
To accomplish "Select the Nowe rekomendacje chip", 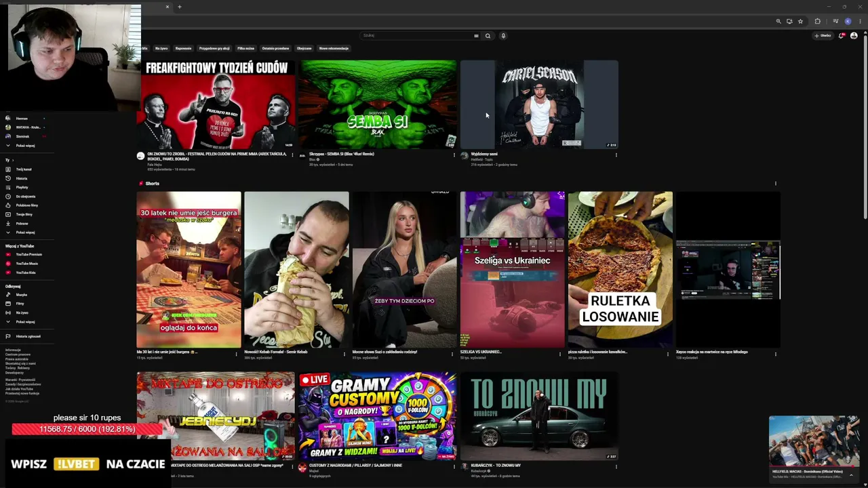I will click(334, 49).
